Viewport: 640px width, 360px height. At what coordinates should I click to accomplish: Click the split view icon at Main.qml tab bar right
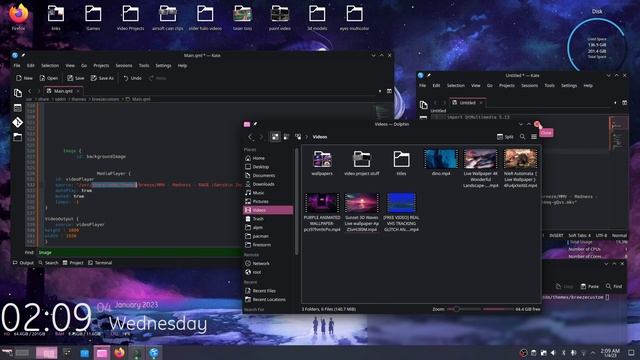coord(389,91)
